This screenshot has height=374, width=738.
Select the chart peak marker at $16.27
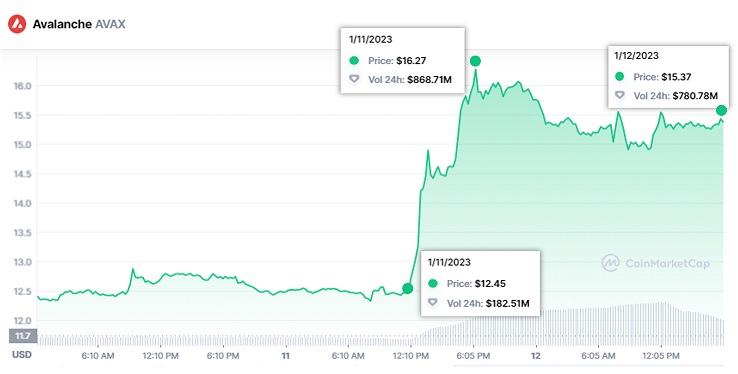[x=475, y=61]
